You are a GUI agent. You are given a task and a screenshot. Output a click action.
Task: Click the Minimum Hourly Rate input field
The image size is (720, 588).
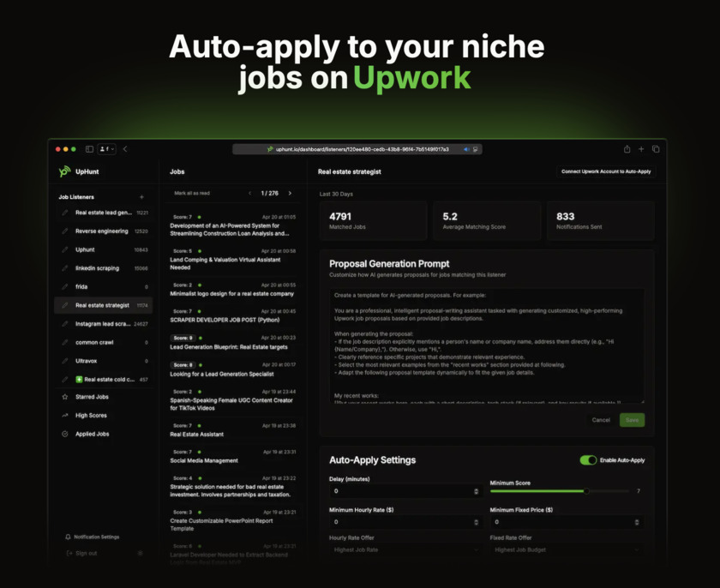pos(405,522)
